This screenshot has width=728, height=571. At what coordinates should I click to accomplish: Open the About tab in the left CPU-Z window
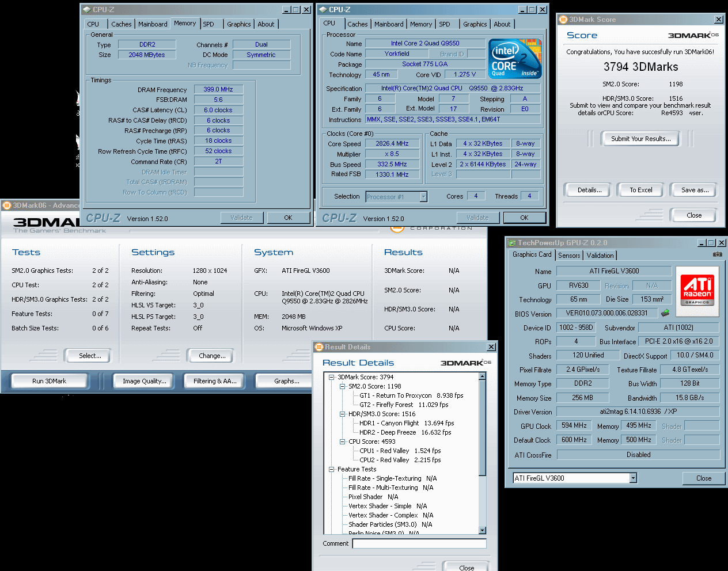pyautogui.click(x=266, y=24)
